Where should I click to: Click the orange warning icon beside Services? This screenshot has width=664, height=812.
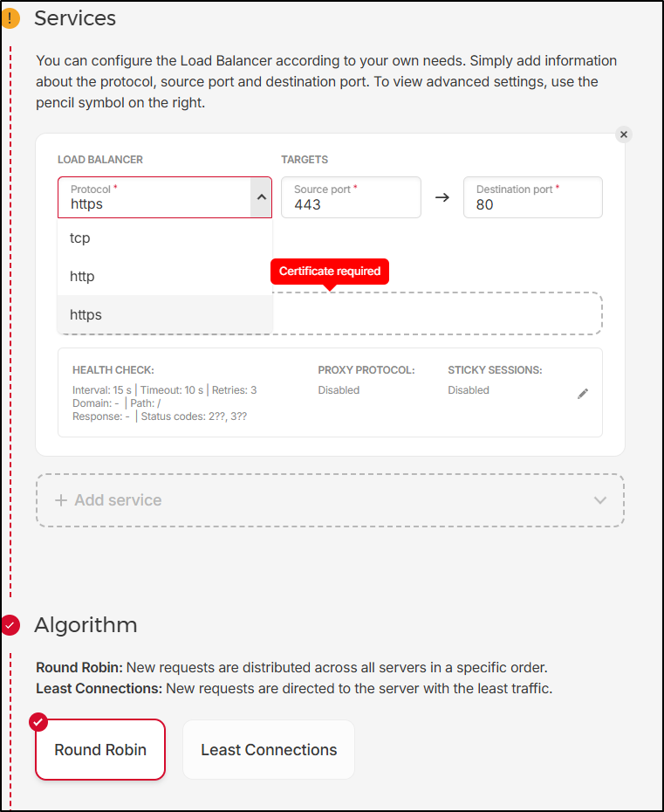[x=10, y=18]
